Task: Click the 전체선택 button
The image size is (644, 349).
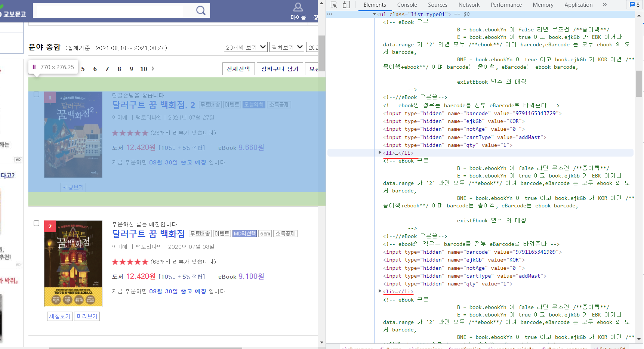Action: (x=238, y=69)
